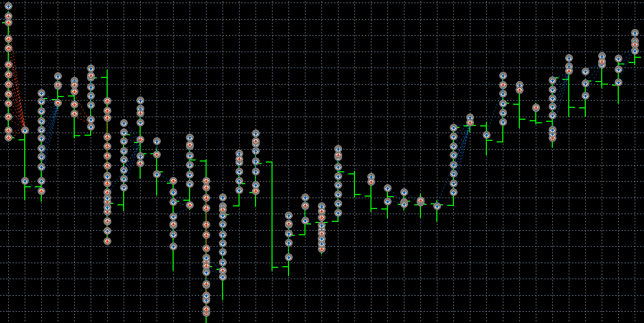Select topmost blue arrow marker on rightmost bar
Image resolution: width=644 pixels, height=323 pixels.
point(635,33)
